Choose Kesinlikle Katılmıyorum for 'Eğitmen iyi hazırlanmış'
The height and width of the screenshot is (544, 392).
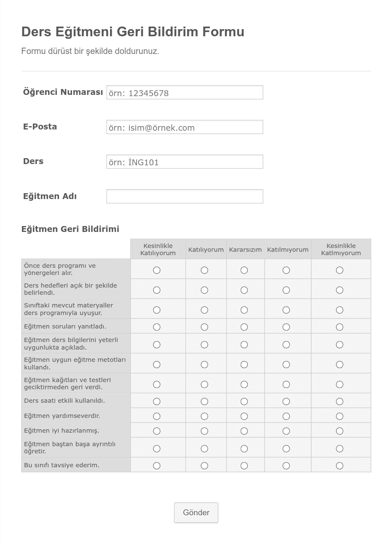click(x=340, y=431)
